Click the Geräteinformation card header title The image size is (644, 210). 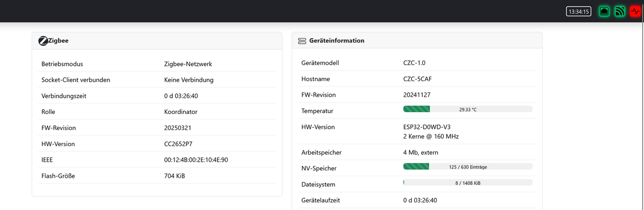click(x=337, y=40)
